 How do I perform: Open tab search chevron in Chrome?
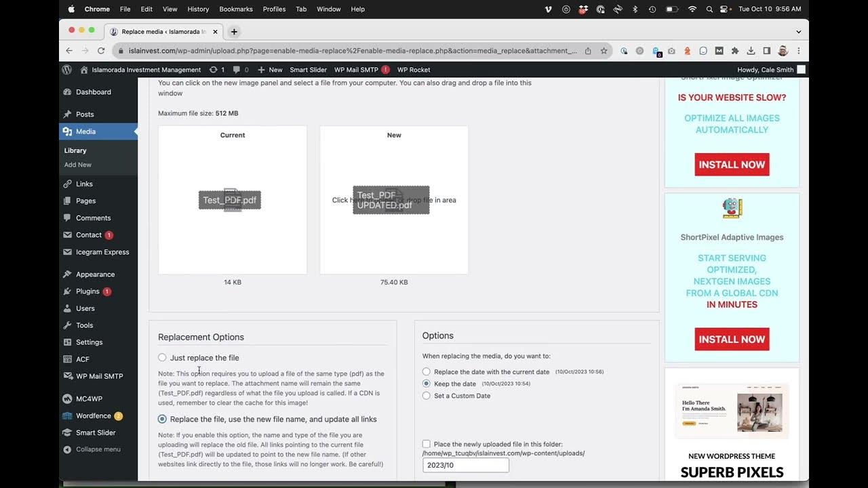point(798,32)
